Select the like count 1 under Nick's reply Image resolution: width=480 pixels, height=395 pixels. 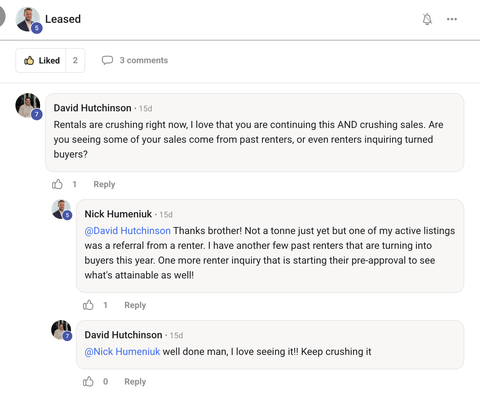point(105,305)
